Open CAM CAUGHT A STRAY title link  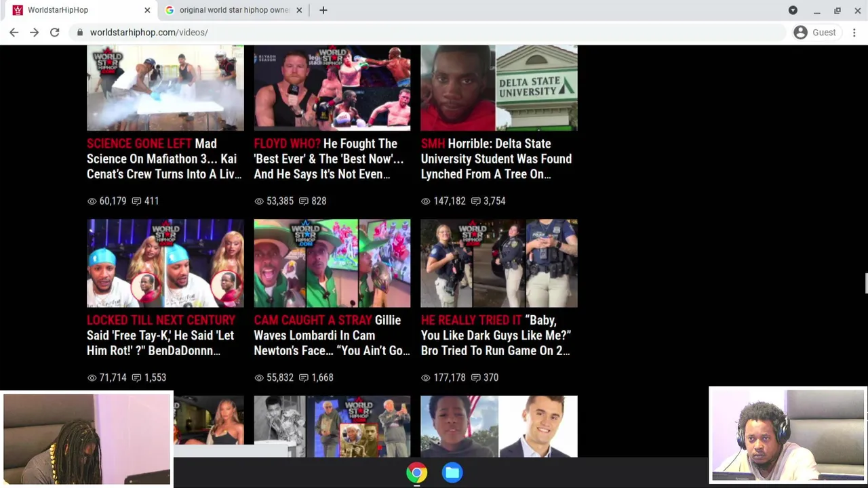tap(332, 335)
